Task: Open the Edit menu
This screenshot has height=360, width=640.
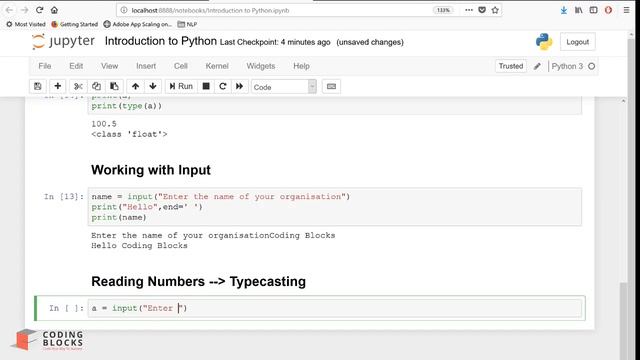Action: pos(76,66)
